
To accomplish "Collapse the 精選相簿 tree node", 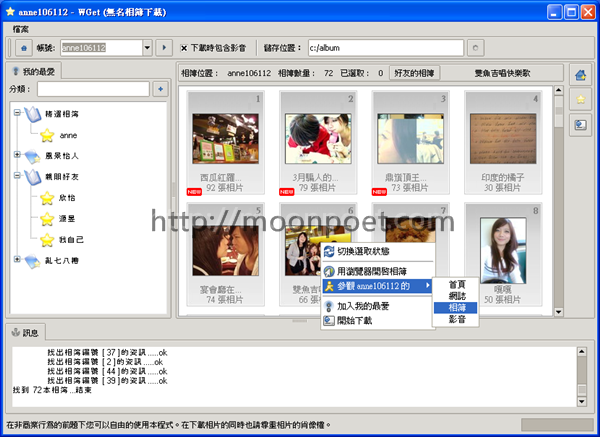I will (17, 113).
